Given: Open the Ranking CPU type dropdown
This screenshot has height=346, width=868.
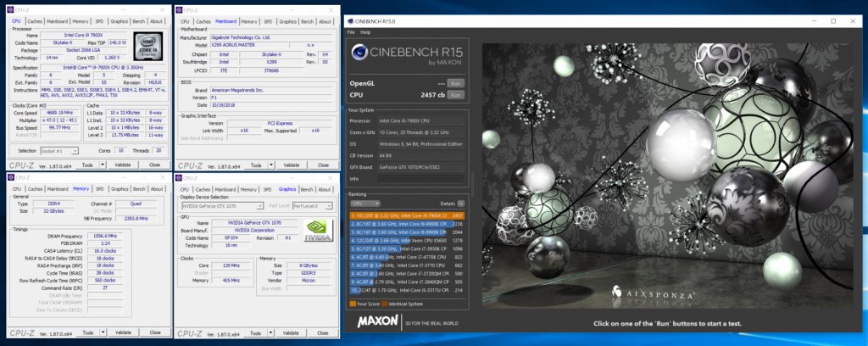Looking at the screenshot, I should point(366,204).
